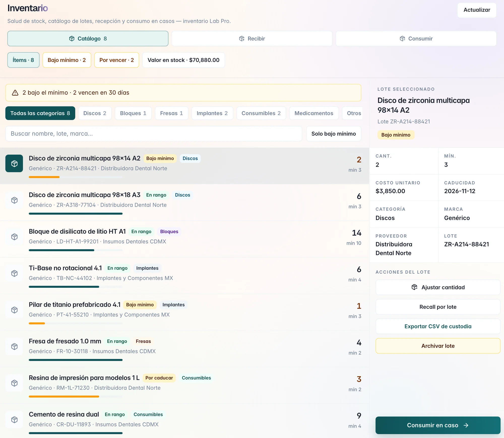
Task: Filter by Por vencer · 2 chip
Action: (x=117, y=60)
